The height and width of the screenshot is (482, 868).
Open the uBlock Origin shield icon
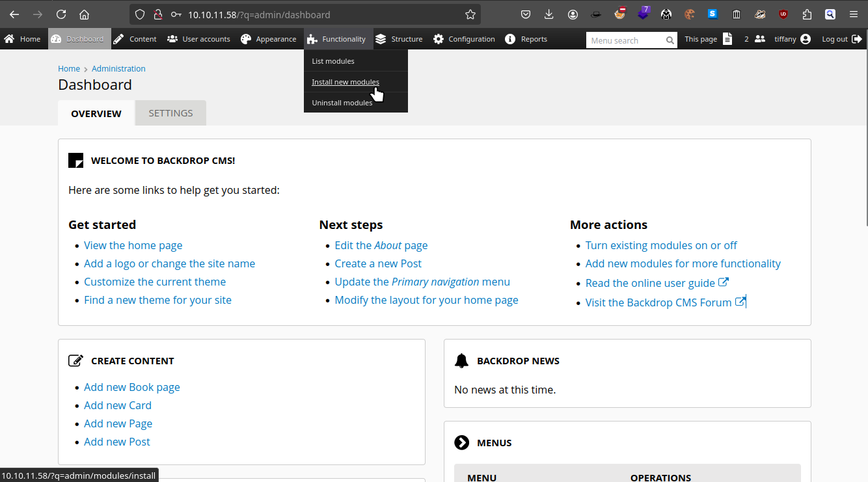click(783, 14)
